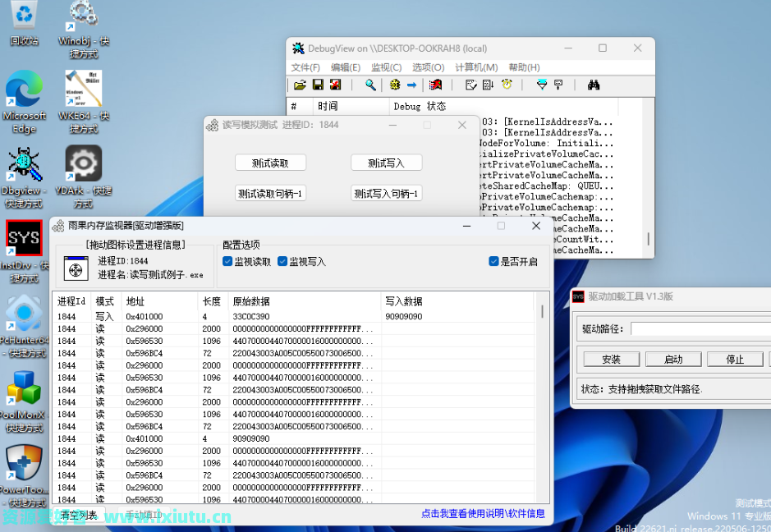Click the open folder icon in DebugView toolbar
771x532 pixels.
300,85
